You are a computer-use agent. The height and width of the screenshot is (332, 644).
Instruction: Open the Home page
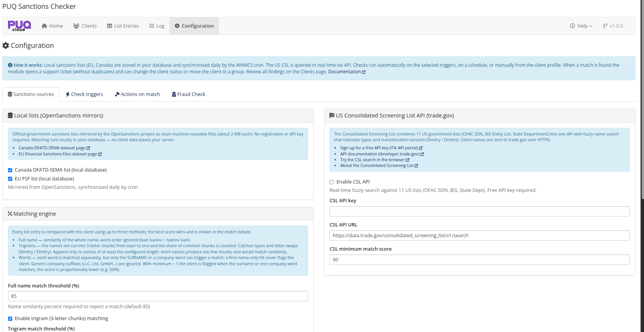point(52,26)
